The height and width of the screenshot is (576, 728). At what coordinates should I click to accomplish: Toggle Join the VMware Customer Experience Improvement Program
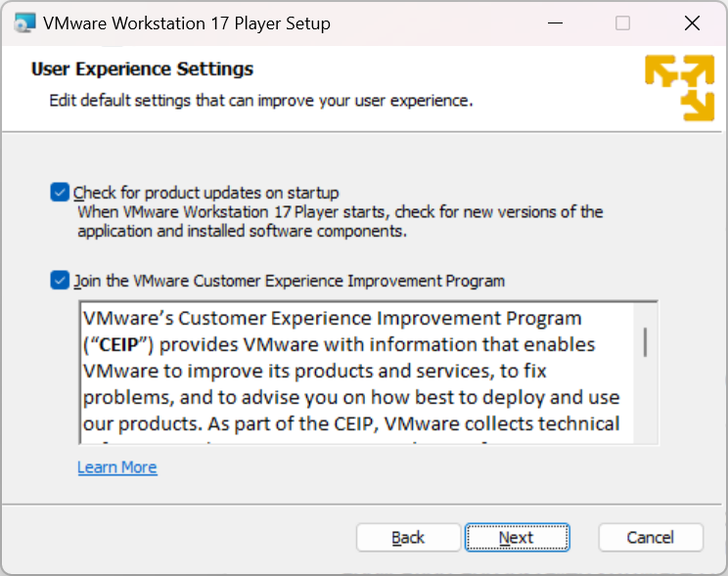(x=60, y=281)
